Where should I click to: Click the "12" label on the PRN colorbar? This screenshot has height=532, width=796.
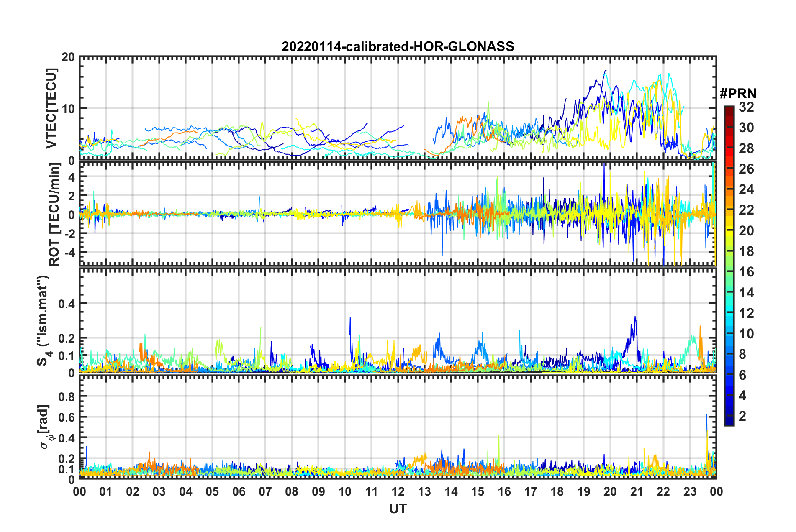tap(746, 313)
